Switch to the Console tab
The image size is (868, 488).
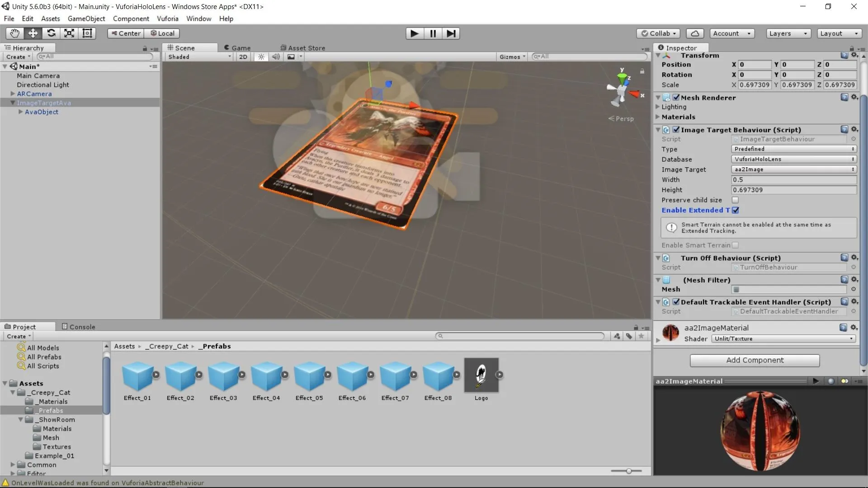78,327
